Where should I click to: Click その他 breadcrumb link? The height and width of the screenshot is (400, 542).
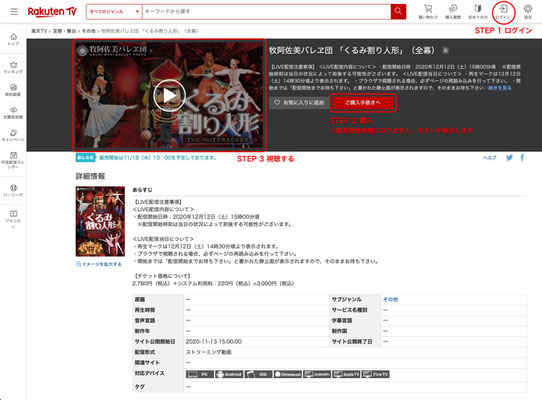point(88,31)
